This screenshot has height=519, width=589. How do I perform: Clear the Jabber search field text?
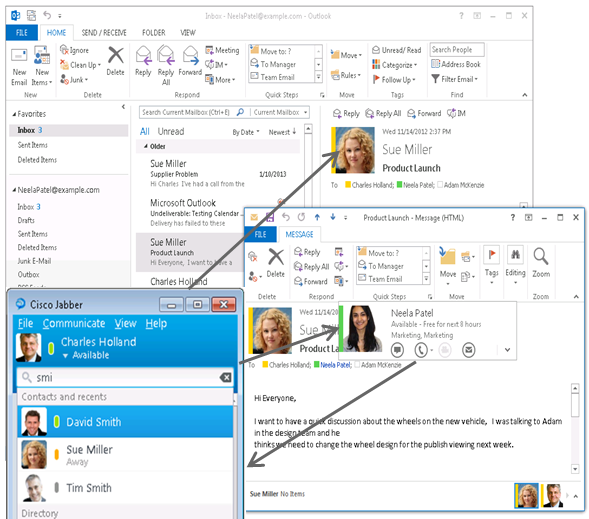pos(226,377)
